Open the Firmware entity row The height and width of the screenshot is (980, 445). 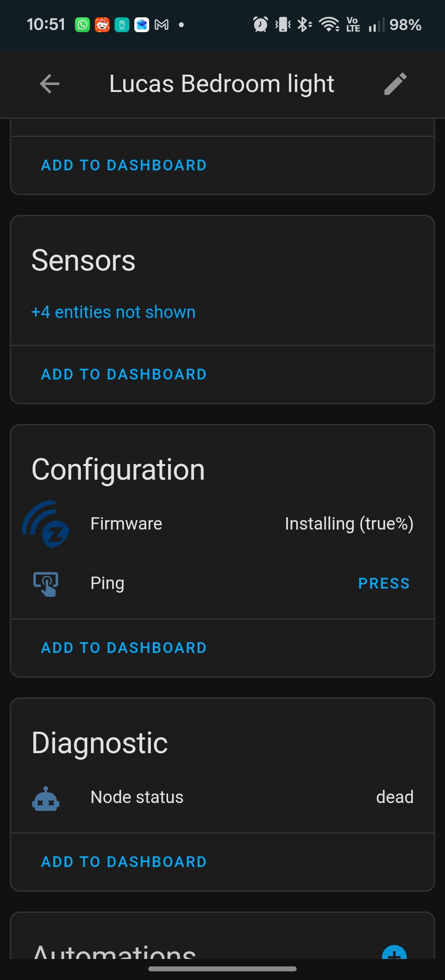tap(126, 524)
